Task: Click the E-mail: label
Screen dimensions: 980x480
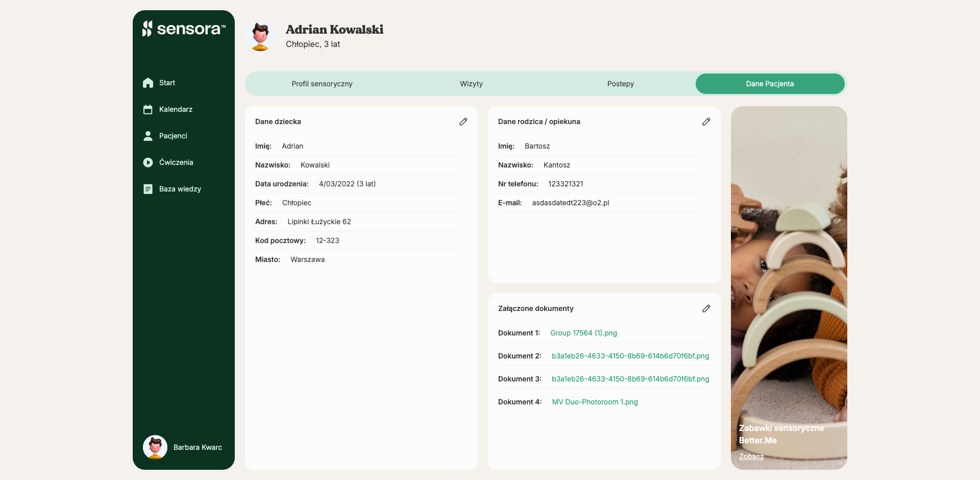Action: tap(510, 203)
